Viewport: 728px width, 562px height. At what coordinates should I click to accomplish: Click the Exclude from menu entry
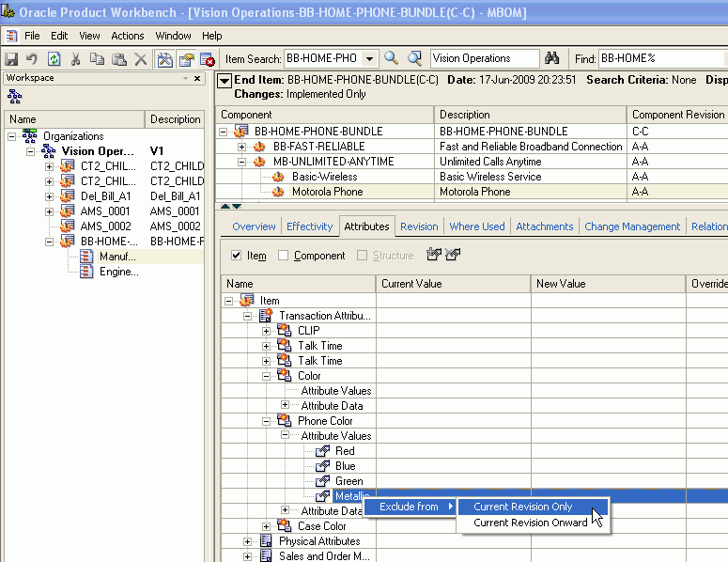pos(410,507)
